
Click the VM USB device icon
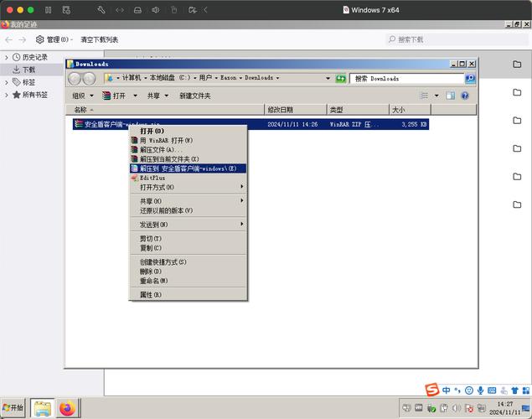(x=173, y=10)
